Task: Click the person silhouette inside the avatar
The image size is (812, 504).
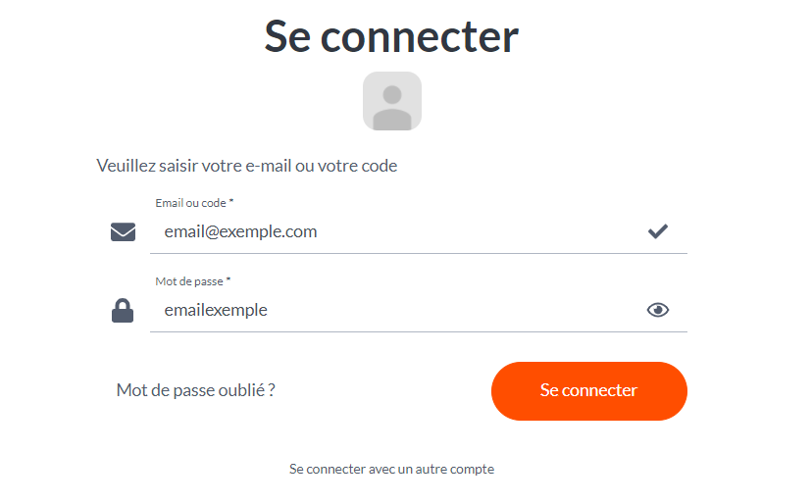Action: point(392,107)
